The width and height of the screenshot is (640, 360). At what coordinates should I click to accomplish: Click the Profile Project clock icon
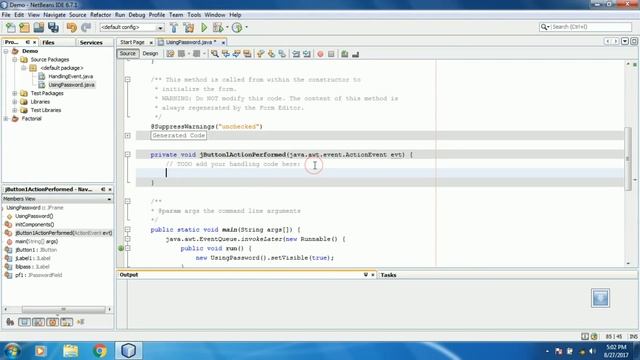click(x=237, y=27)
